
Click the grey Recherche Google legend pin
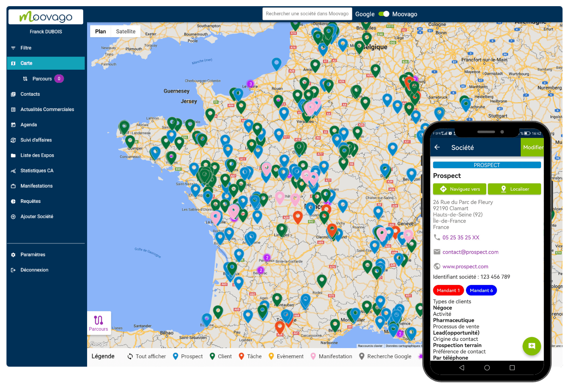[362, 356]
